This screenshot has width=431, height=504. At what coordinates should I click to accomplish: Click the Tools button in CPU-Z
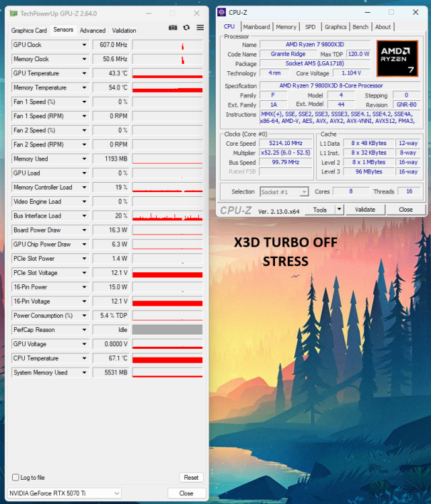320,210
